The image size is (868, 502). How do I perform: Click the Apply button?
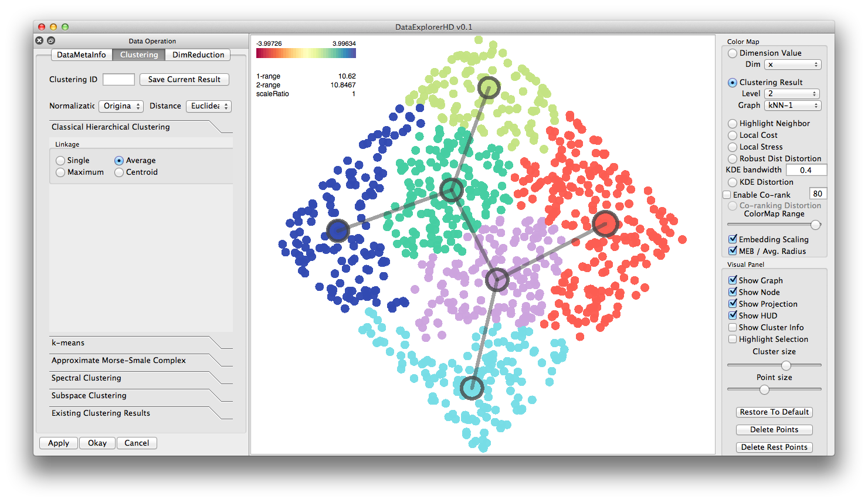tap(59, 443)
